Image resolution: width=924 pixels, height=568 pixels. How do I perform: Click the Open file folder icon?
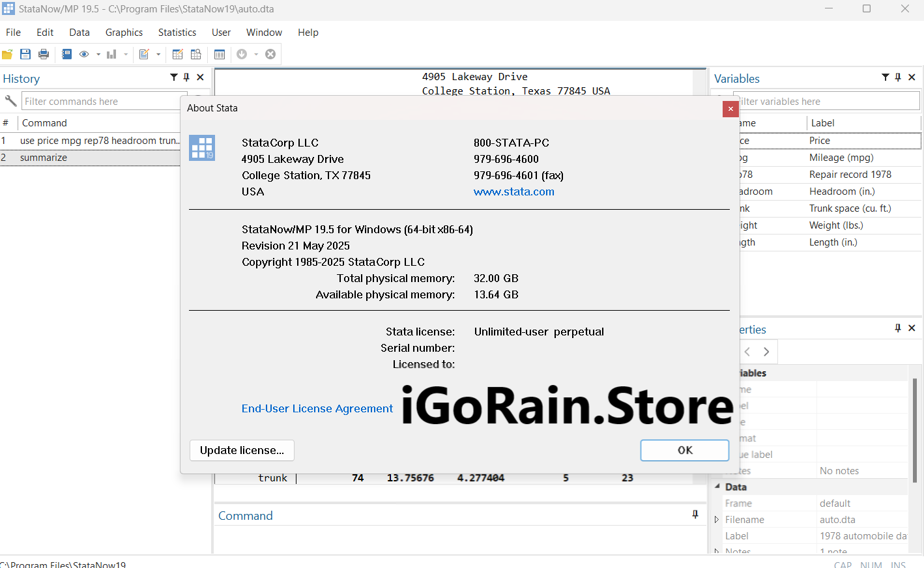tap(7, 54)
